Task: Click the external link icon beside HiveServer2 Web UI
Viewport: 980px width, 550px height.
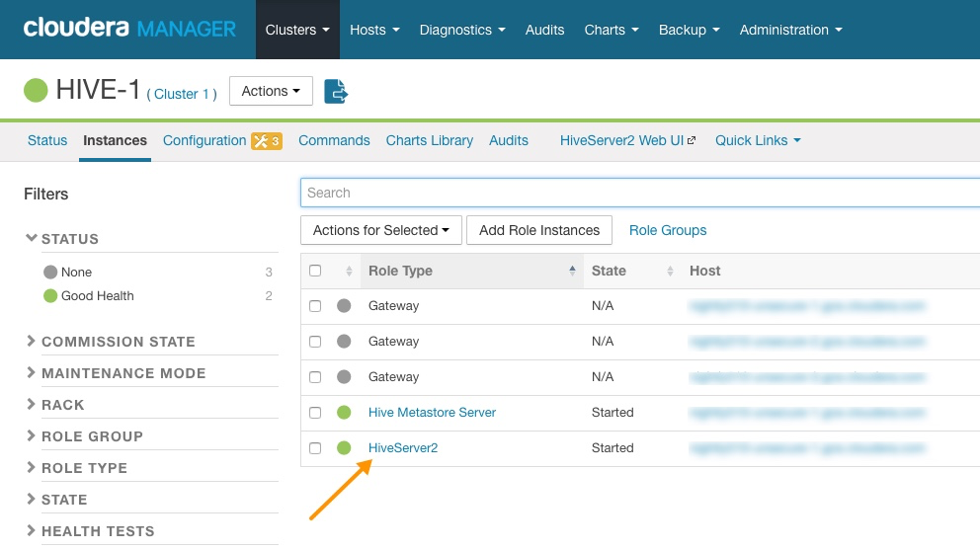Action: pos(692,140)
